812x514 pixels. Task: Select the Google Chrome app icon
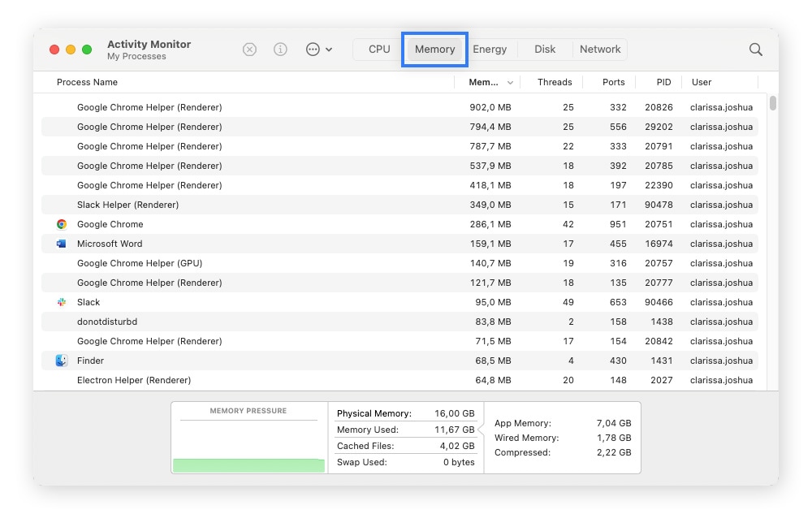[62, 224]
